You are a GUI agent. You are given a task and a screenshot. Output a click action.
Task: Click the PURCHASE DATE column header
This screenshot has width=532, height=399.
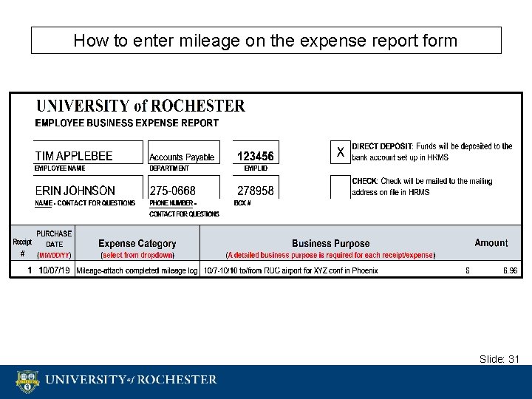click(x=54, y=245)
